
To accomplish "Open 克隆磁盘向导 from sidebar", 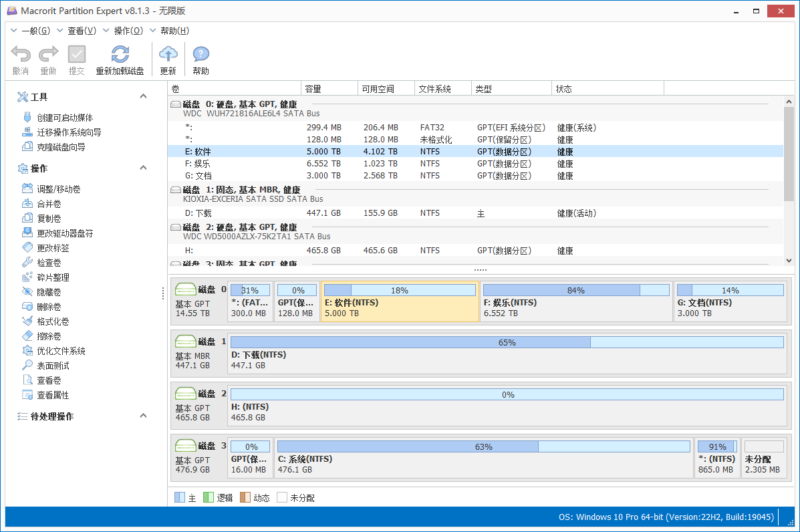I will pos(61,147).
